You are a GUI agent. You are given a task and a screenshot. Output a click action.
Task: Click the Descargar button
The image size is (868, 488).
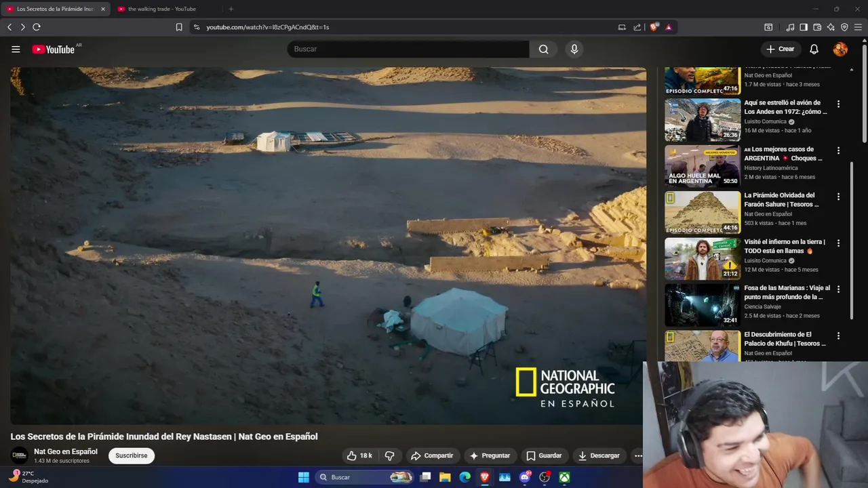coord(599,455)
